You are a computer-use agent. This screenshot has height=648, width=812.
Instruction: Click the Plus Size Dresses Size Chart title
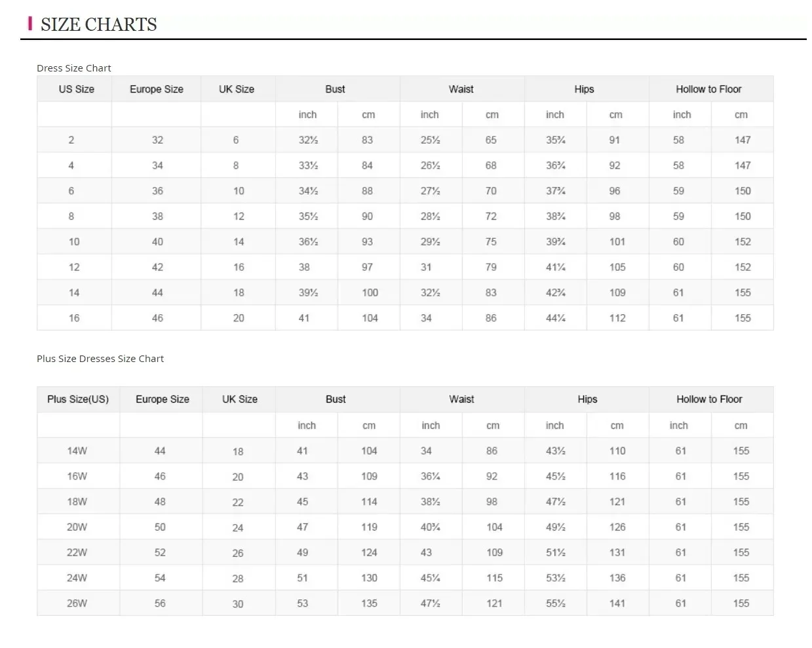click(100, 359)
